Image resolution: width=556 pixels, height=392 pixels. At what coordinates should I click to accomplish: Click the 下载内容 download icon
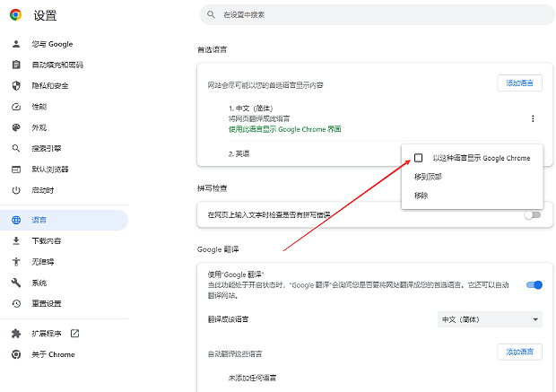[16, 240]
